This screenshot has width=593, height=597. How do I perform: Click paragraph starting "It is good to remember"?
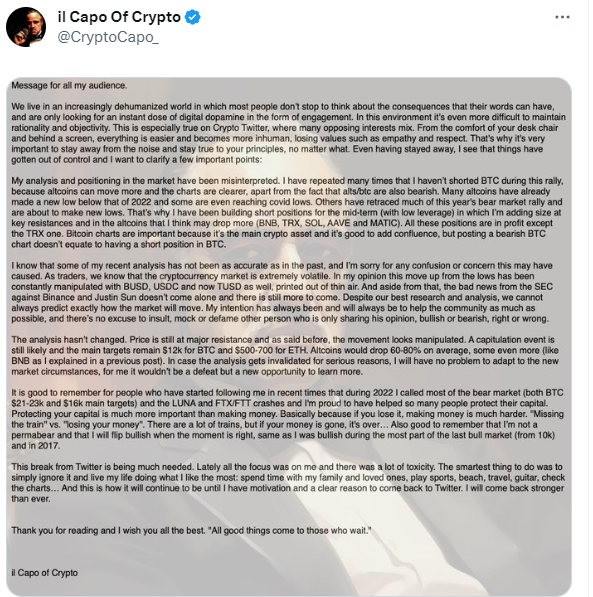tap(287, 419)
